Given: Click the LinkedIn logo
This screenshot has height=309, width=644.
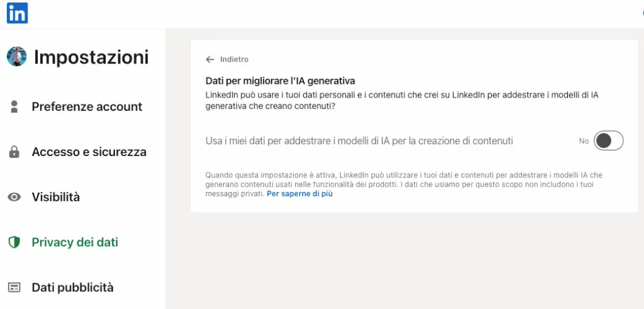Looking at the screenshot, I should pos(17,13).
